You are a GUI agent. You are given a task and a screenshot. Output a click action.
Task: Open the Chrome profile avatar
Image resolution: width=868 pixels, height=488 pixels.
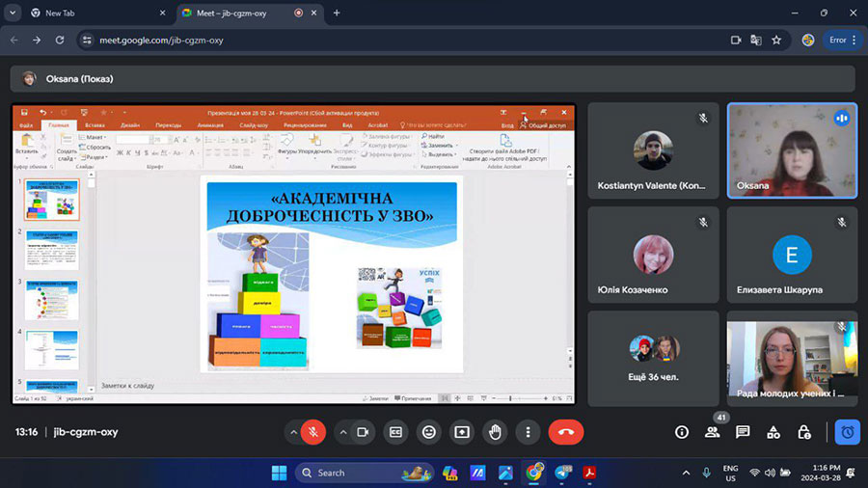(808, 40)
